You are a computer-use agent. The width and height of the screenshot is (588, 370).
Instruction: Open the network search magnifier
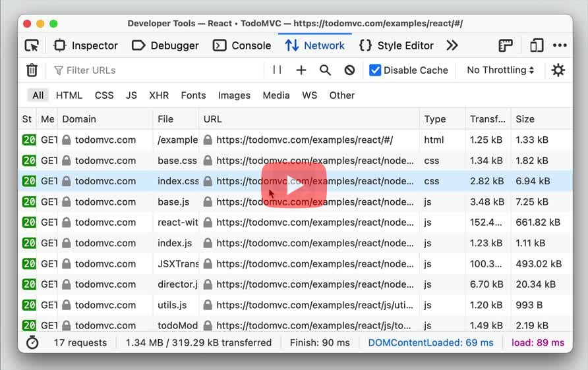(325, 70)
